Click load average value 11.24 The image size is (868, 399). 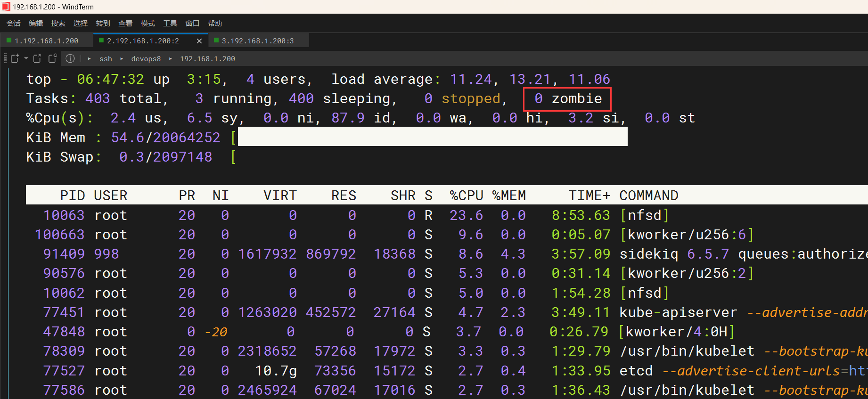(471, 79)
